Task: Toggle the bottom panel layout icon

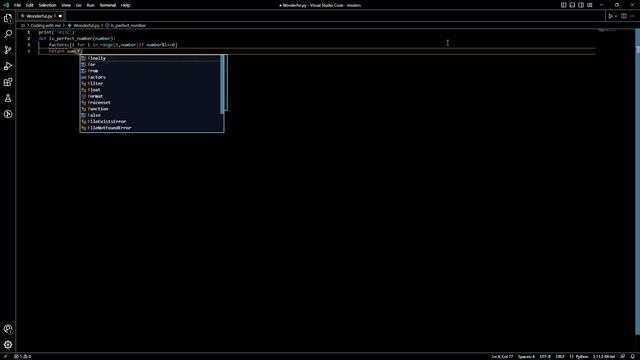Action: 572,5
